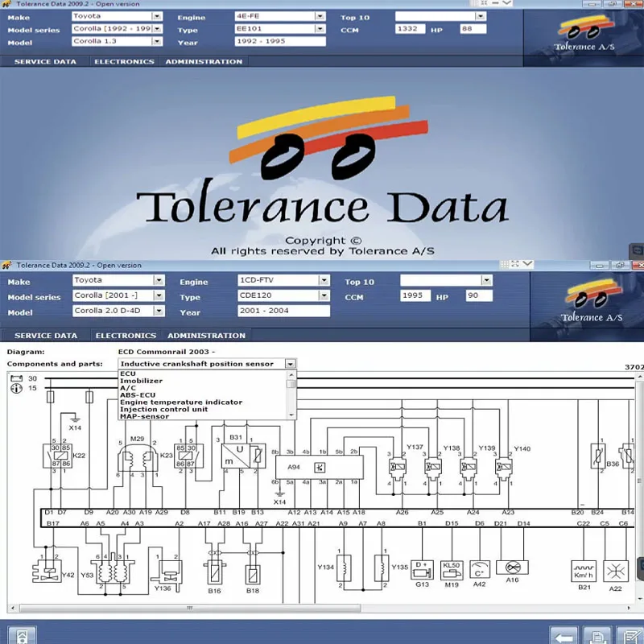Select relay K23 symbol in the diagram
Screen dimensions: 644x644
point(189,456)
